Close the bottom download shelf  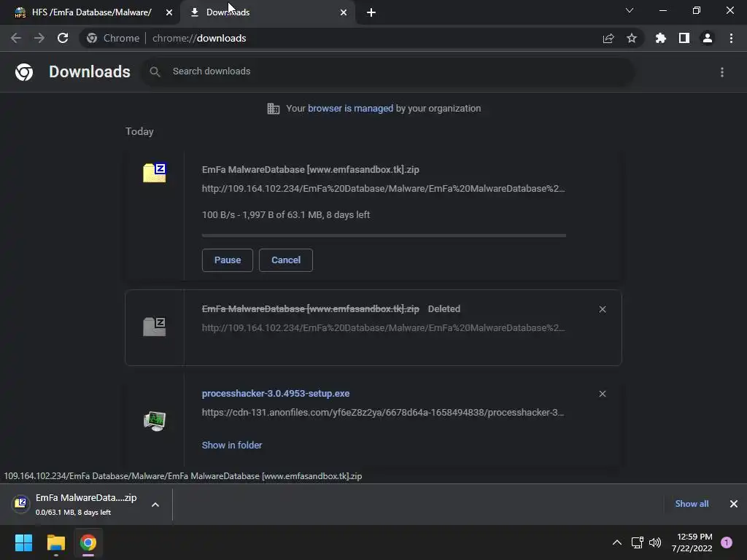[734, 504]
